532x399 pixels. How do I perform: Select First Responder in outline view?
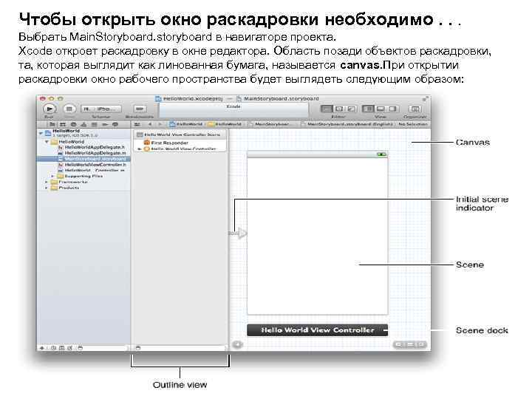click(x=166, y=143)
